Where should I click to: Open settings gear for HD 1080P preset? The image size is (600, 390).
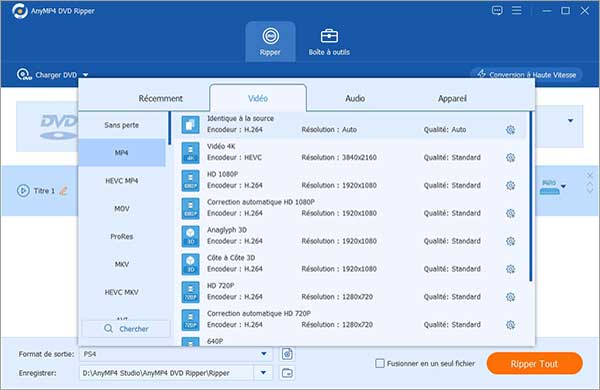coord(510,186)
